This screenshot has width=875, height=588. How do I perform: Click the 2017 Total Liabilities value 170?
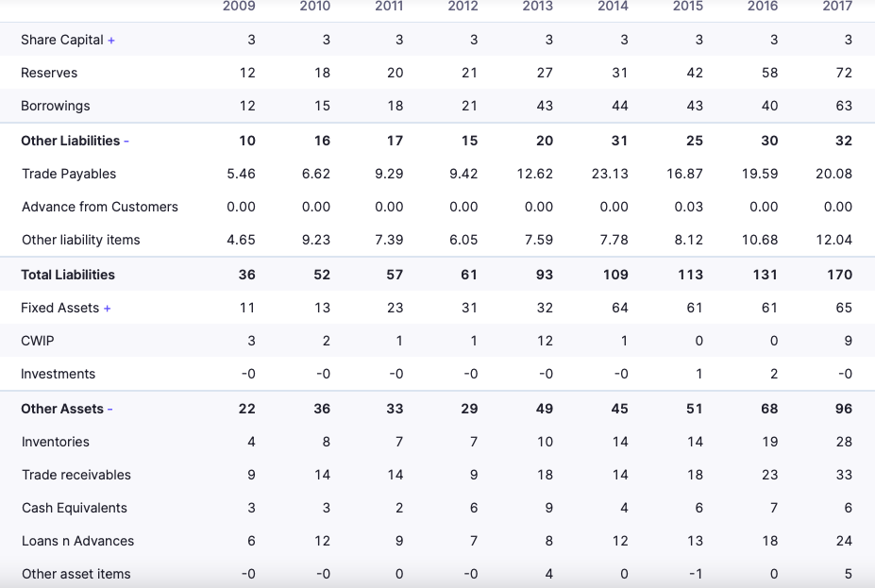[x=839, y=275]
